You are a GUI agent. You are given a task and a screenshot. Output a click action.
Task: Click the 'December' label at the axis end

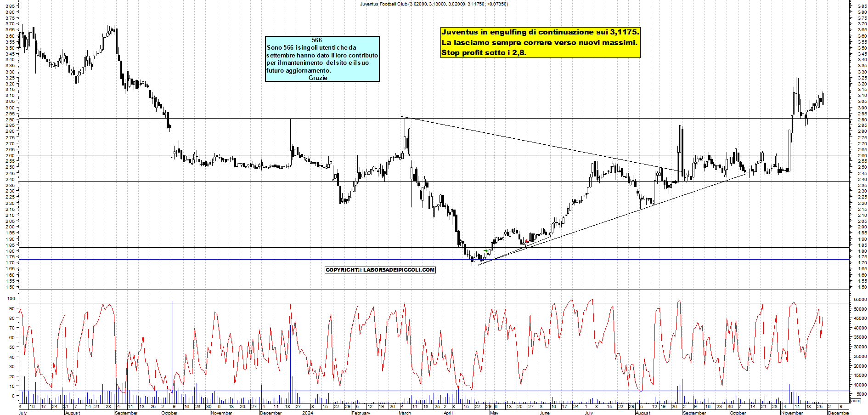click(x=839, y=413)
